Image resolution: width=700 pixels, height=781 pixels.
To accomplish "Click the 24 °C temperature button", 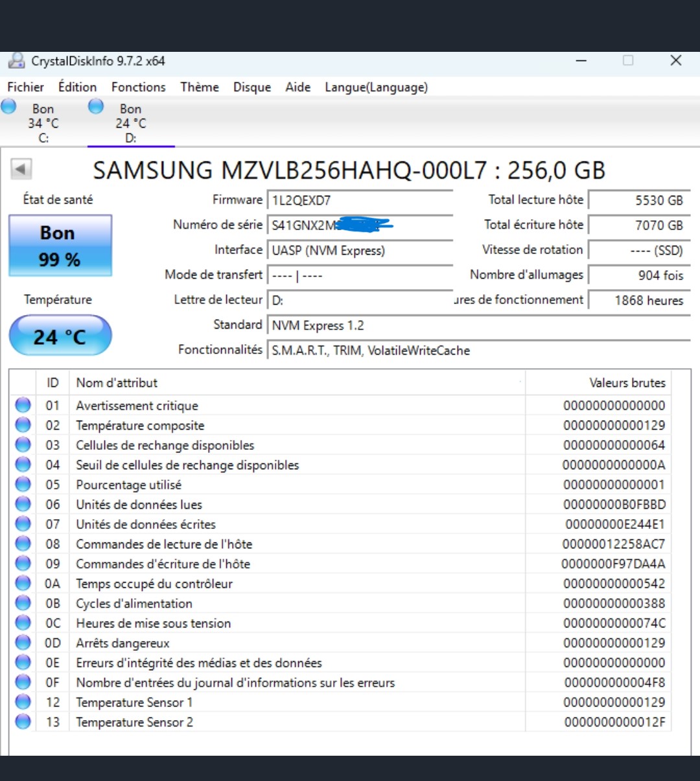I will tap(60, 336).
